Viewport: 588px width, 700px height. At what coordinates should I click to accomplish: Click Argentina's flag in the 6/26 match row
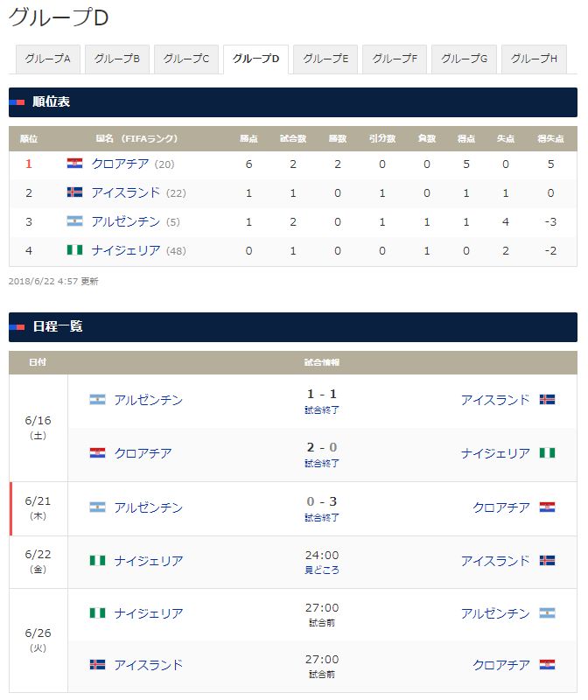coord(547,613)
